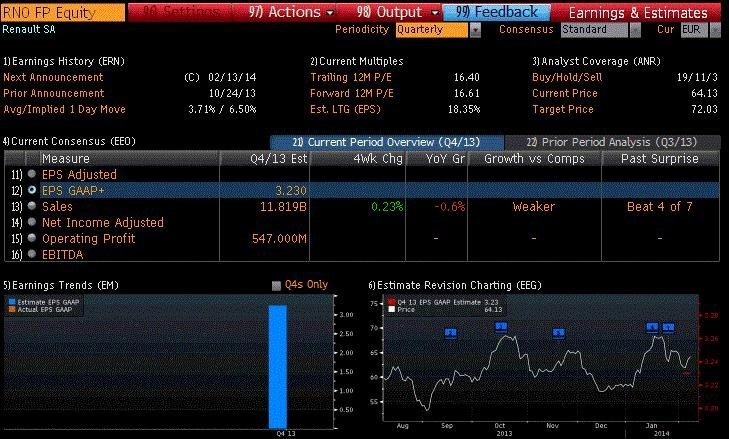This screenshot has height=439, width=729.
Task: Click the red Q4 13 EPS GAAP Estimate swatch
Action: point(392,302)
